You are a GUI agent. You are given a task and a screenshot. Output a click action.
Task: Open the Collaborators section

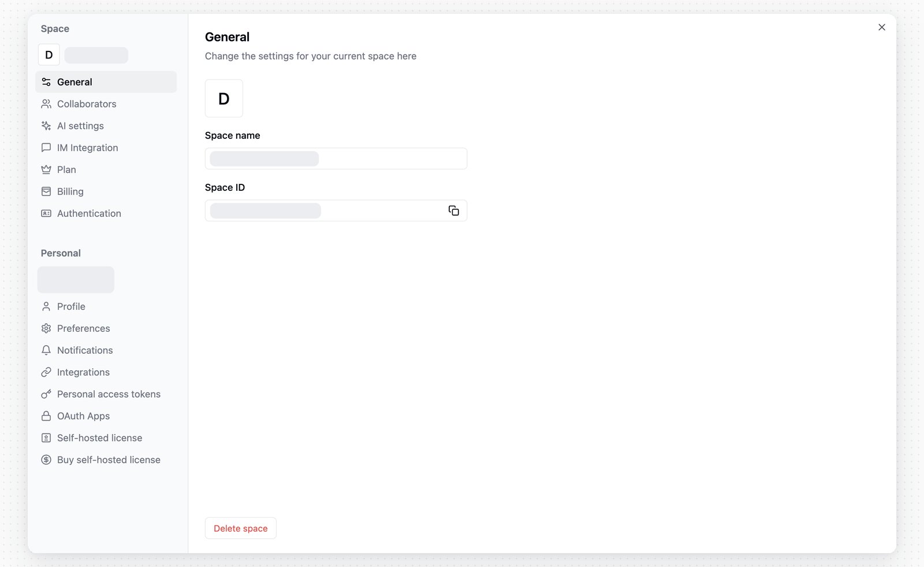tap(106, 104)
